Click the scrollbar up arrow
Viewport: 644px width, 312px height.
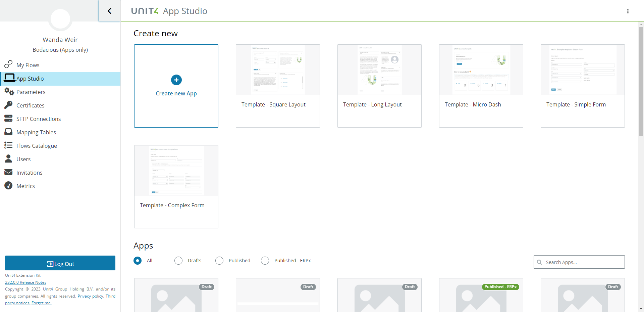(641, 25)
